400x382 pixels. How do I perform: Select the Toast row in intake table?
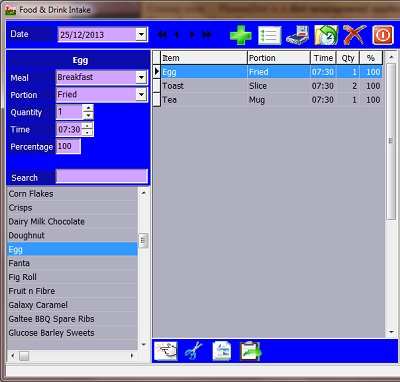coord(271,86)
